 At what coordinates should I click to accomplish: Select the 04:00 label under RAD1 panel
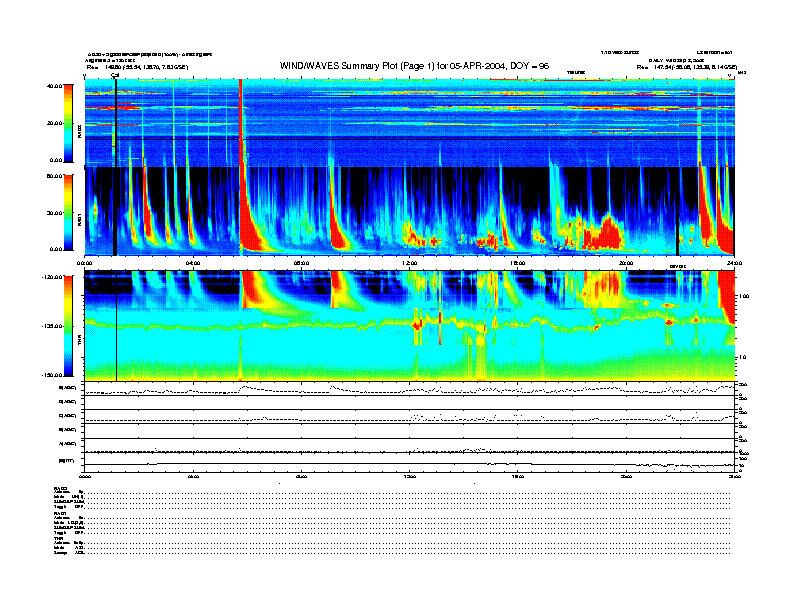(x=194, y=263)
